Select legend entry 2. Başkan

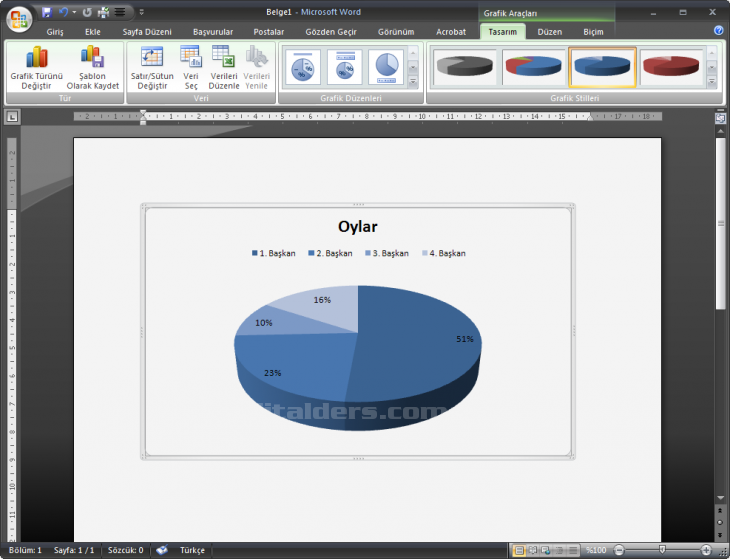[330, 253]
